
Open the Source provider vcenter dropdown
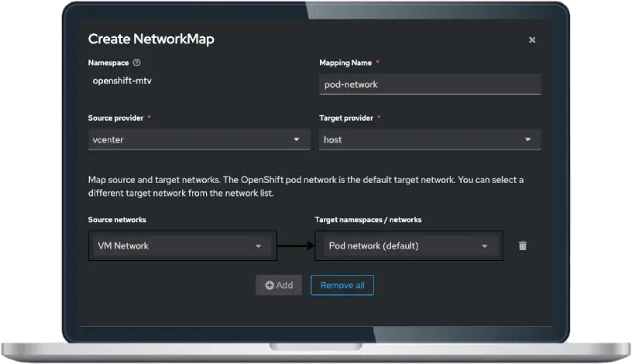click(x=199, y=139)
